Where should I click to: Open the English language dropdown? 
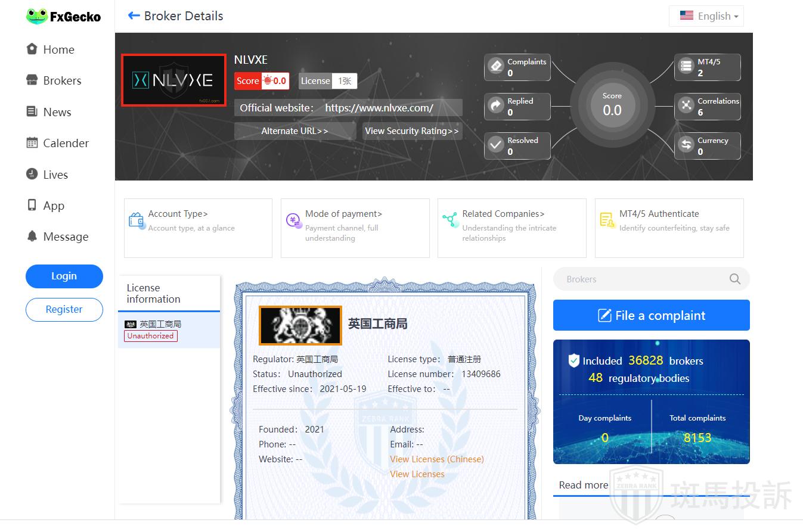[706, 16]
